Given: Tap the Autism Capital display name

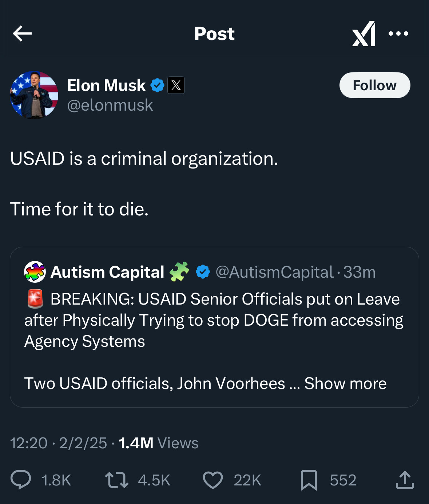Looking at the screenshot, I should click(107, 272).
